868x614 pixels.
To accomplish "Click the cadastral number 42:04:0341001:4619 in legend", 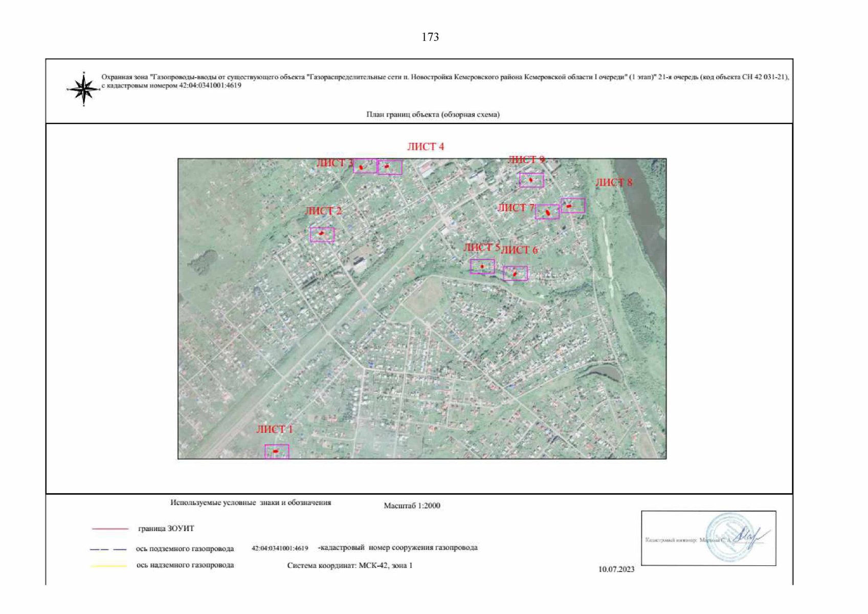I will (x=280, y=549).
